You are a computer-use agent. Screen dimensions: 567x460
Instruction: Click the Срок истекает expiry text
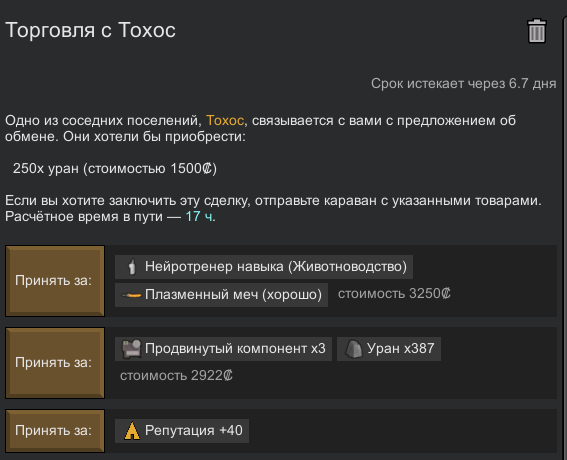click(464, 84)
